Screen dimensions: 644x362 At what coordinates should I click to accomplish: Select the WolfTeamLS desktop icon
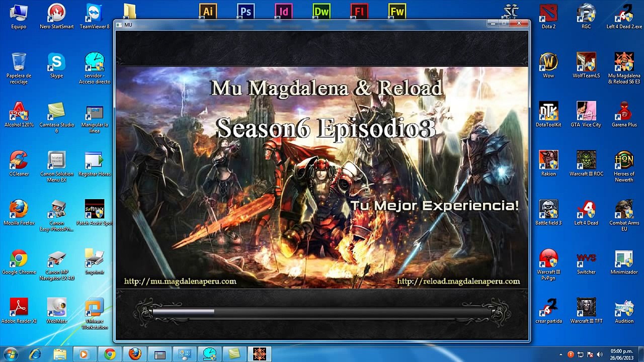(586, 65)
